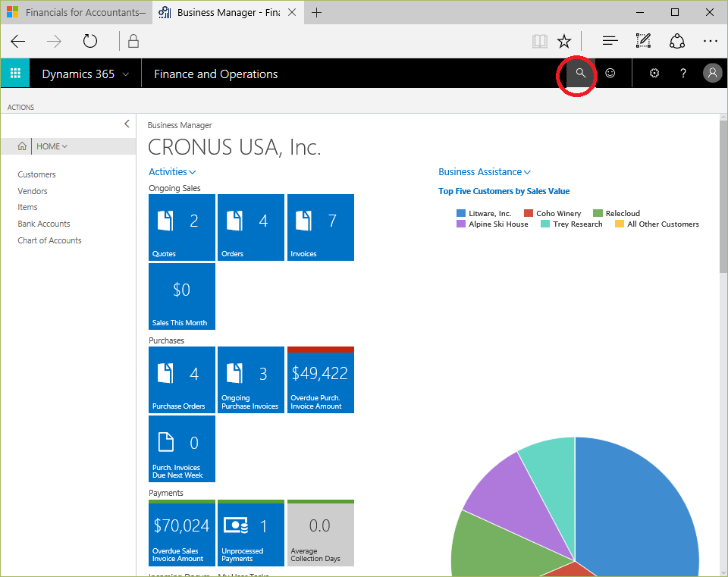Open a new browser tab
The height and width of the screenshot is (577, 728).
tap(317, 13)
